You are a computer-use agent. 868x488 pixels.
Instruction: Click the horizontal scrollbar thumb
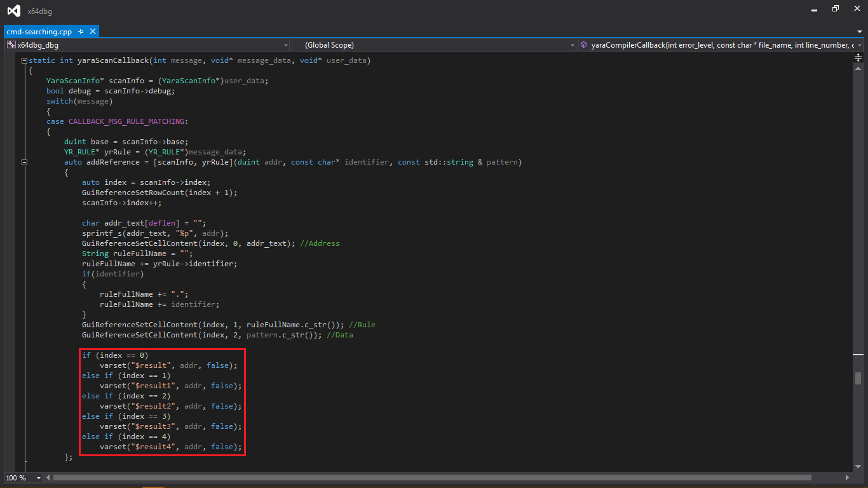pos(432,478)
